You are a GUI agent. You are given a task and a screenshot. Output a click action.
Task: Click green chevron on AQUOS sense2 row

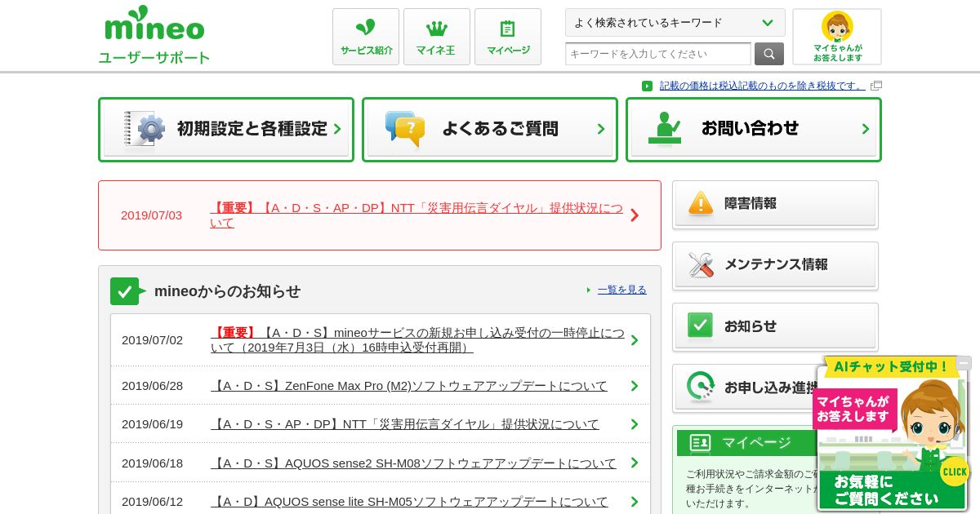point(635,463)
